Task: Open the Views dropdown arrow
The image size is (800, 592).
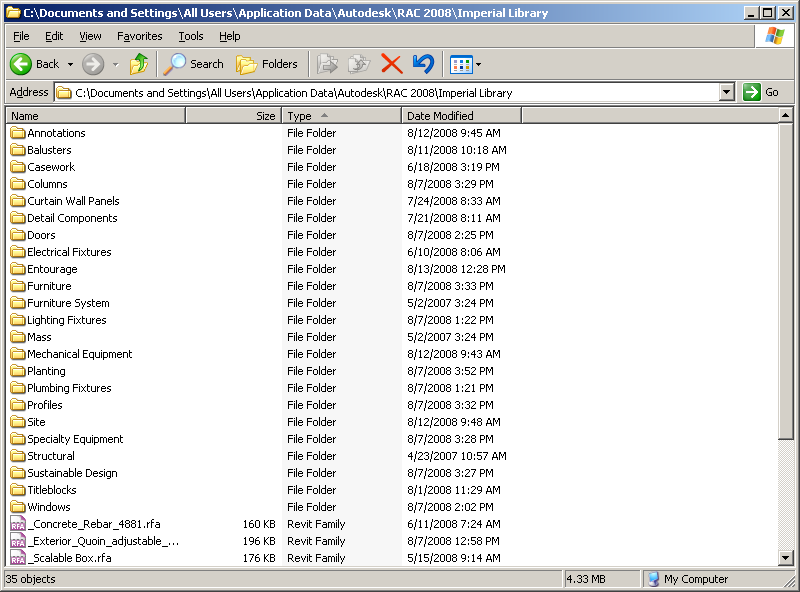Action: click(x=479, y=65)
